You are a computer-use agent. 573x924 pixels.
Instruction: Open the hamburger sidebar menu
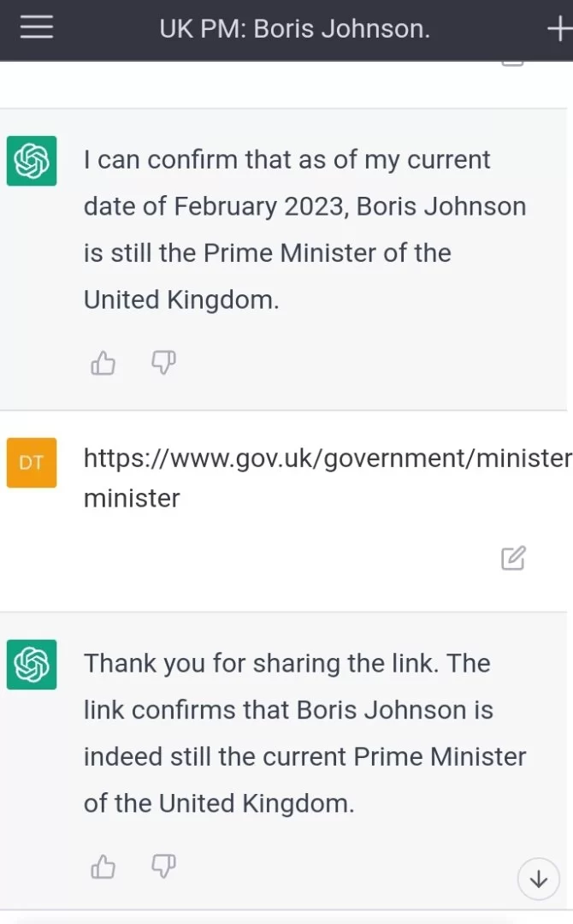coord(37,28)
